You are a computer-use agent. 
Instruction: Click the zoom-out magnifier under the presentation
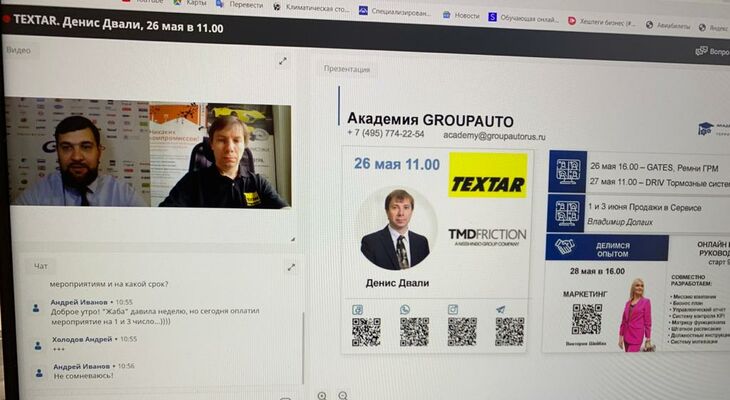tap(343, 396)
